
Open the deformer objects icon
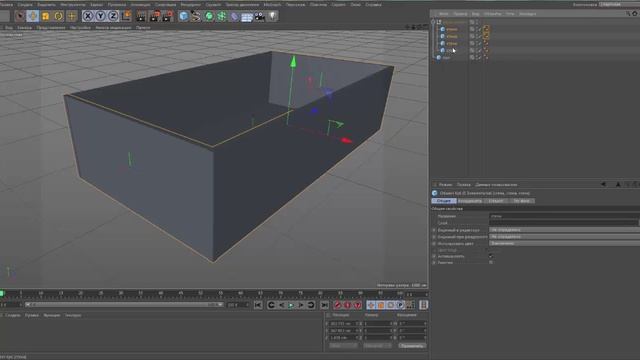(x=234, y=16)
